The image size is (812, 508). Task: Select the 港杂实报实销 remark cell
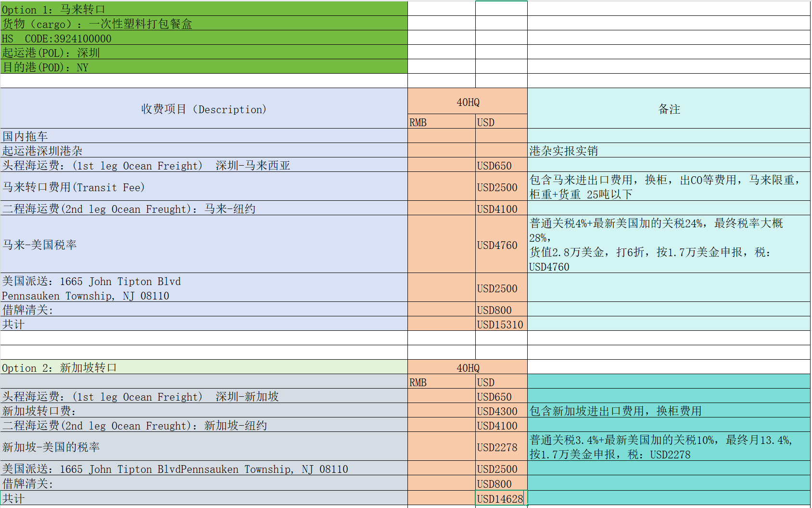pyautogui.click(x=669, y=151)
